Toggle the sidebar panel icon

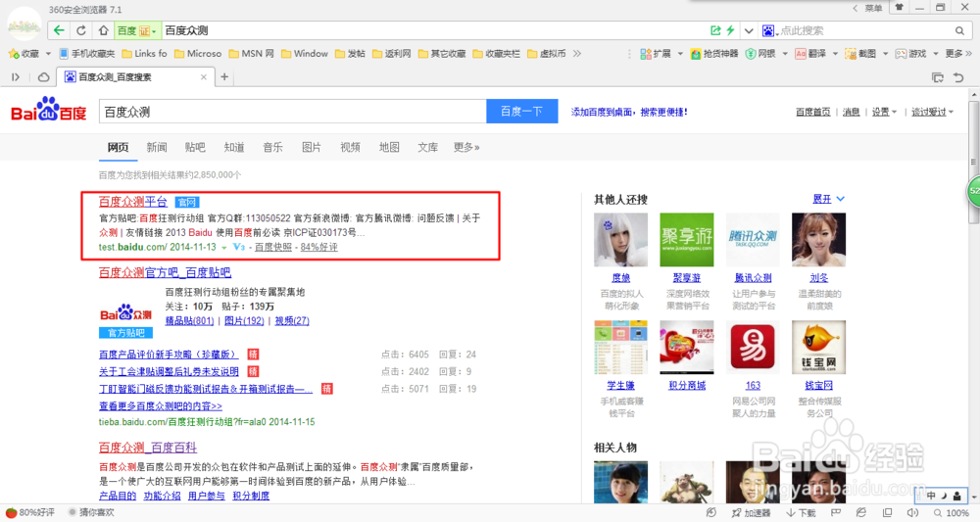point(16,76)
